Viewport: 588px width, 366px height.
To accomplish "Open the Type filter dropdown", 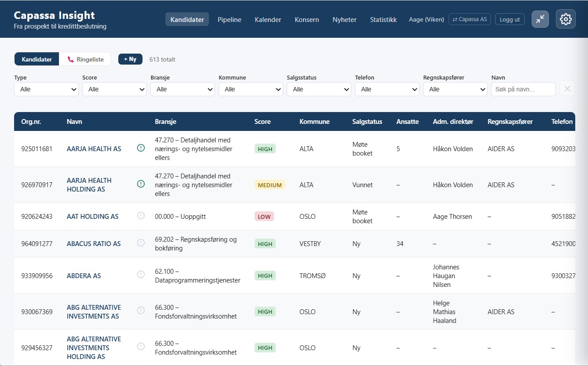I will pos(46,89).
